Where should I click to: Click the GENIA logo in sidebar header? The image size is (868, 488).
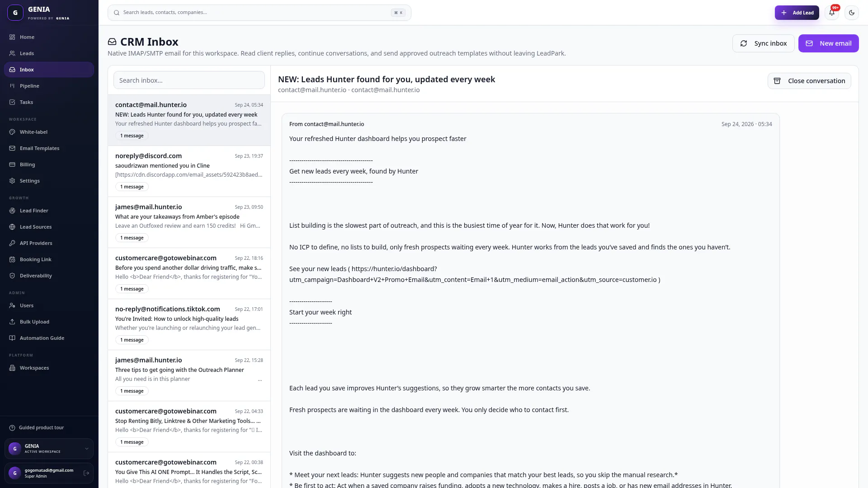(x=15, y=13)
